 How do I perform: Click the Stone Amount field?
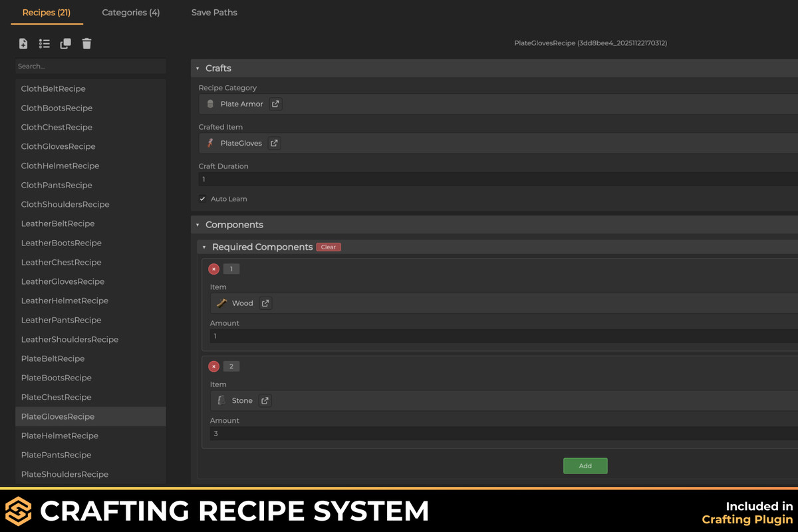click(x=504, y=434)
